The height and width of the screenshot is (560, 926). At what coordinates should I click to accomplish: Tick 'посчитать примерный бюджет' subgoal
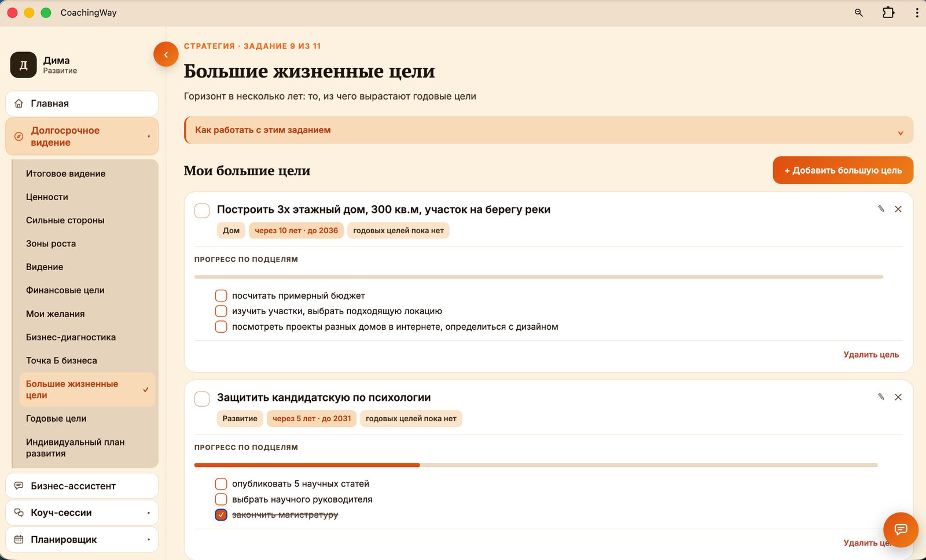pos(221,296)
